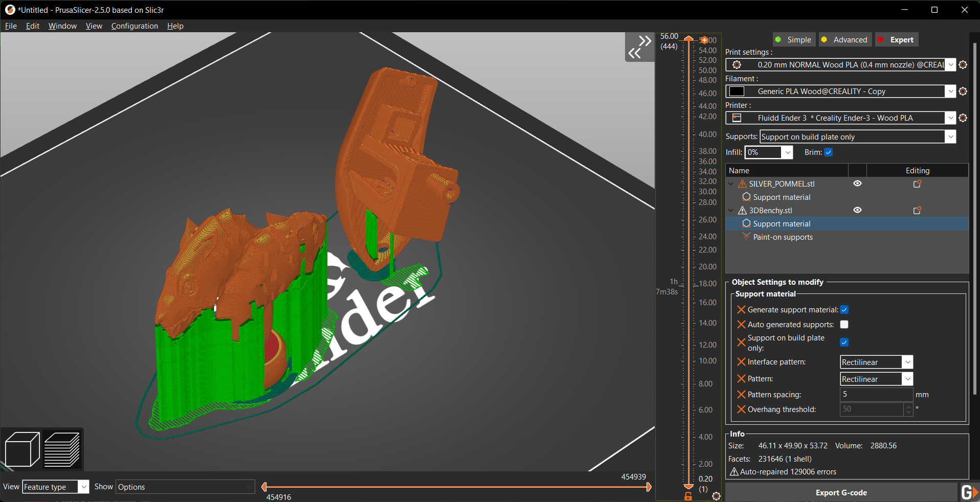Open Filament settings tab via its gear icon

(963, 92)
